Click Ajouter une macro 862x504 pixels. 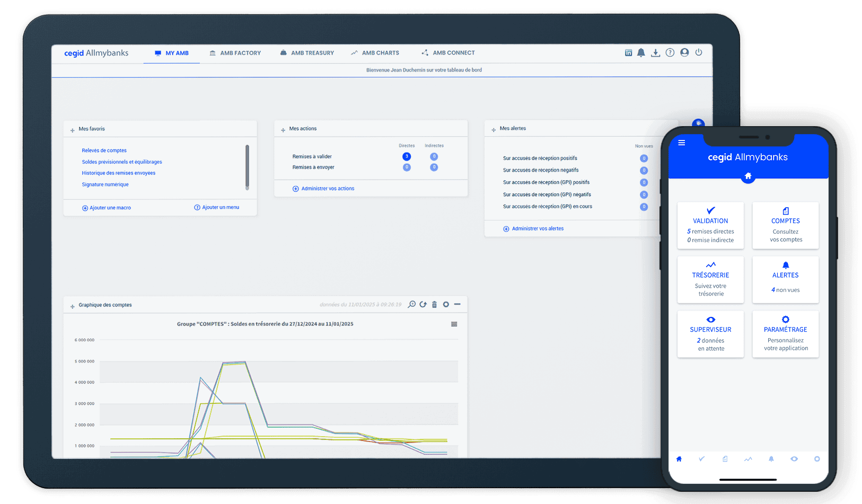click(110, 208)
